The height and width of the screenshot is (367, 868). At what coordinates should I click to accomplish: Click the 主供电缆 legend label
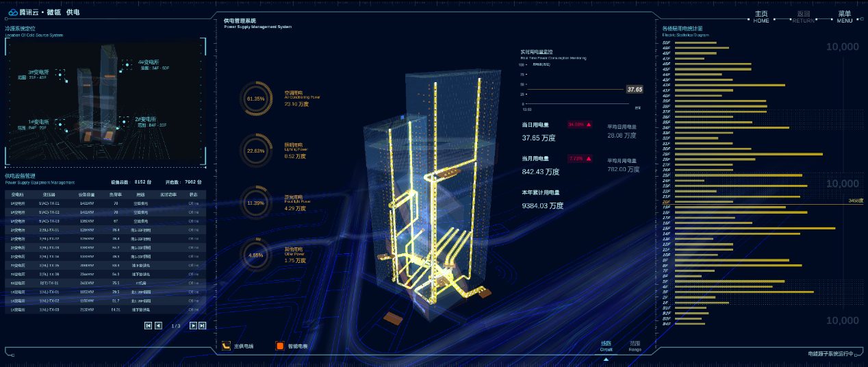244,346
